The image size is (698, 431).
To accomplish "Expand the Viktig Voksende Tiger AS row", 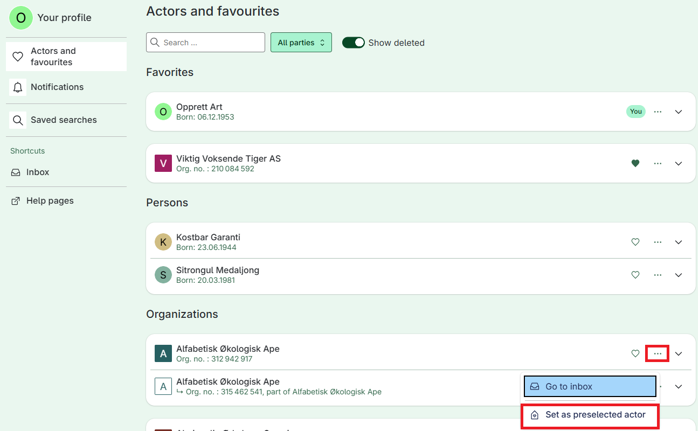I will tap(678, 163).
